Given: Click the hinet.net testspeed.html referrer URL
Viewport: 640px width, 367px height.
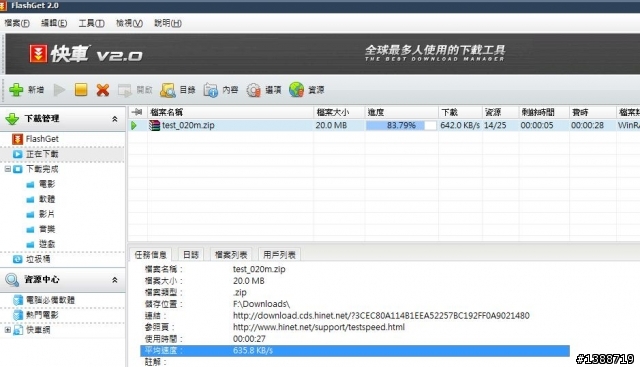Looking at the screenshot, I should coord(319,327).
